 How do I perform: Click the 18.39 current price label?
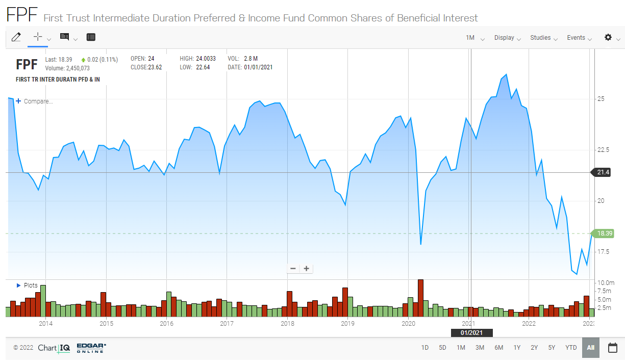[604, 233]
